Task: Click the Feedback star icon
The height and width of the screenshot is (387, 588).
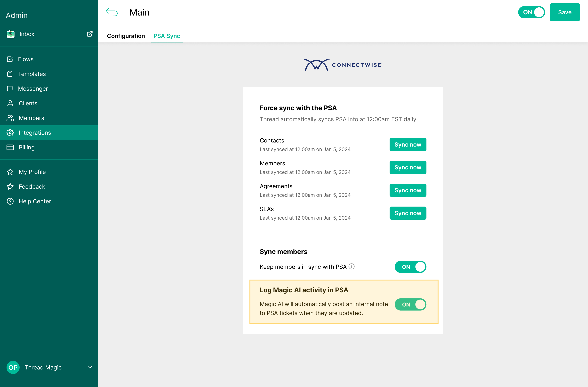Action: [x=10, y=187]
